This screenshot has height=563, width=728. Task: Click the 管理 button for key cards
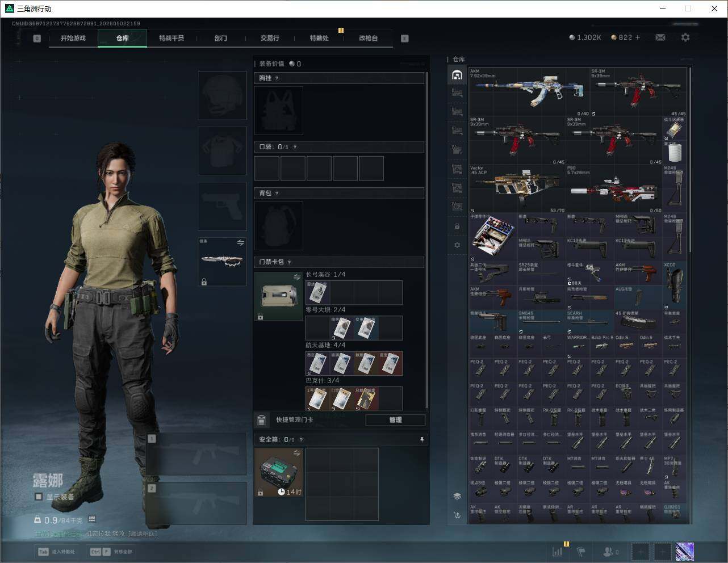[x=395, y=420]
